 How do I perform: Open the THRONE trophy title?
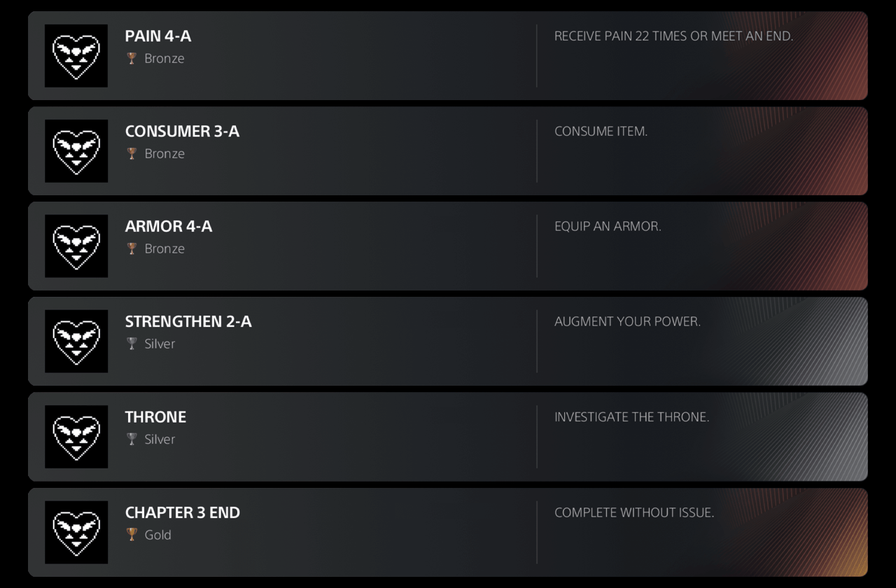coord(155,416)
